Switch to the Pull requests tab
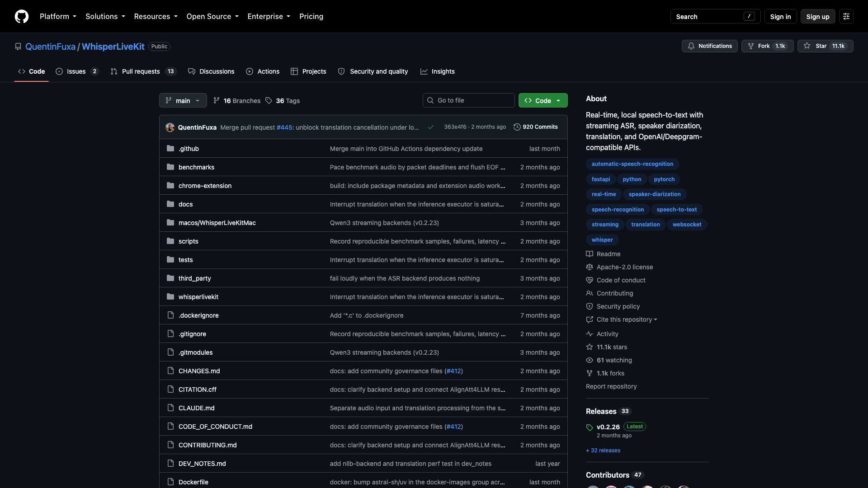Viewport: 868px width, 488px height. [143, 71]
